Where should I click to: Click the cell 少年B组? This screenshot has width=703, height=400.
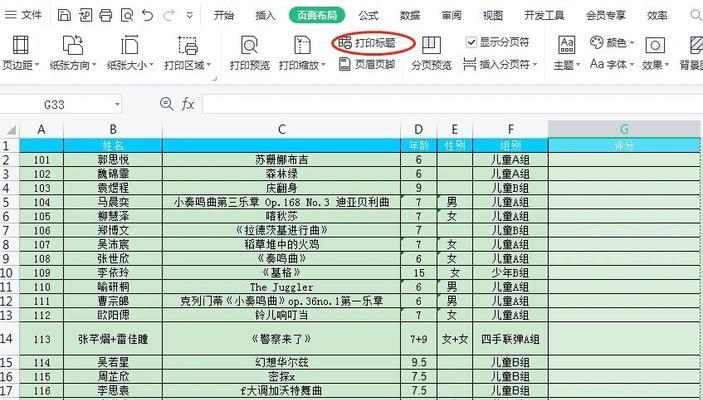510,273
